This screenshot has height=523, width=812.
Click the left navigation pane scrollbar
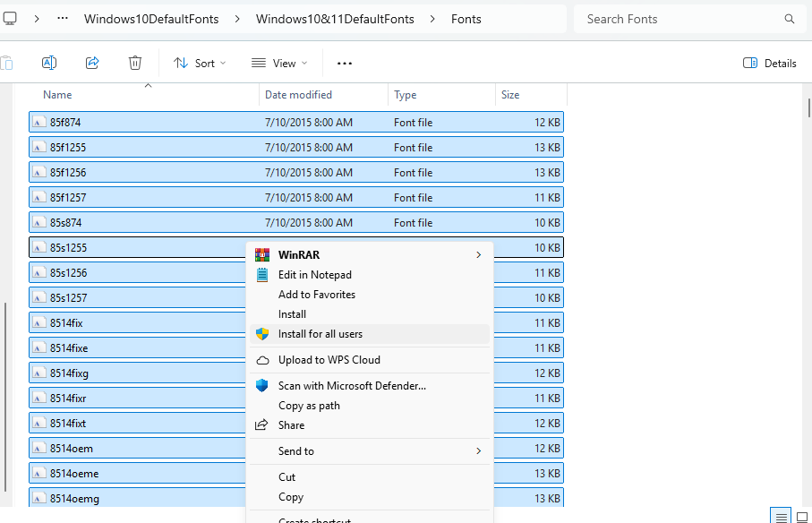[5, 397]
